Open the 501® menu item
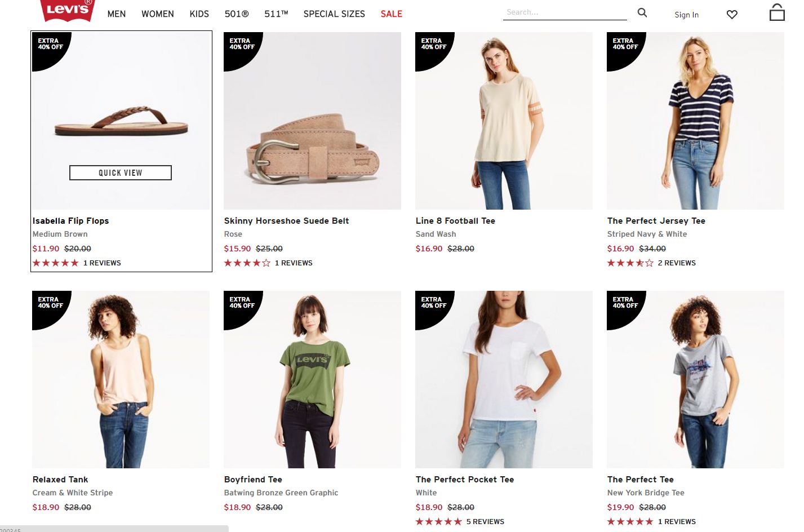The width and height of the screenshot is (804, 532). pos(237,14)
